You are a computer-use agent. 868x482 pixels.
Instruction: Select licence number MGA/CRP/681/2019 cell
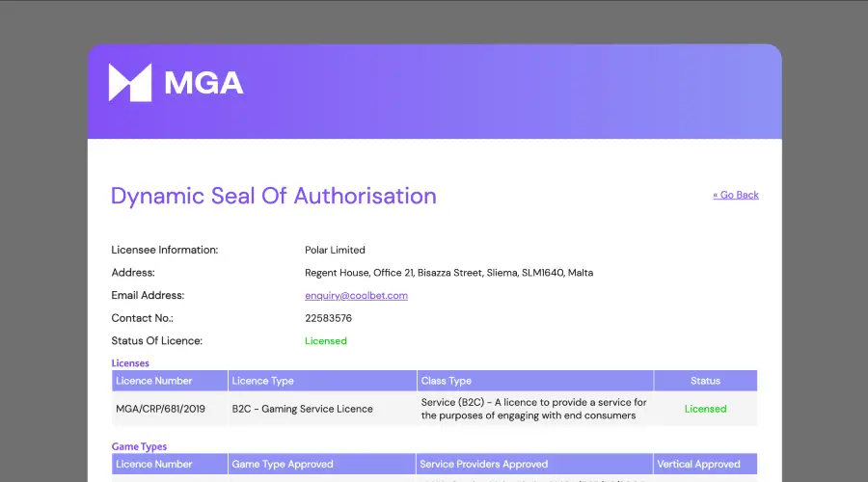point(170,409)
